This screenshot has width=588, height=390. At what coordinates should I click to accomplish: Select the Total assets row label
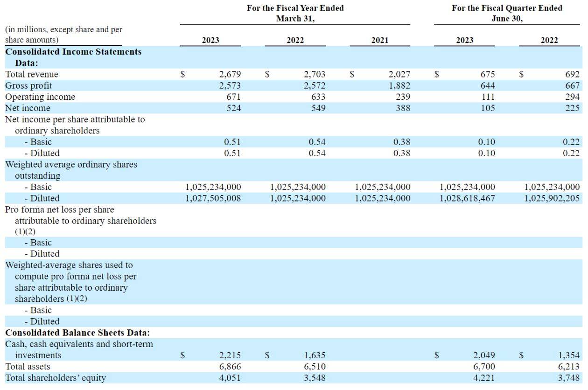point(28,367)
